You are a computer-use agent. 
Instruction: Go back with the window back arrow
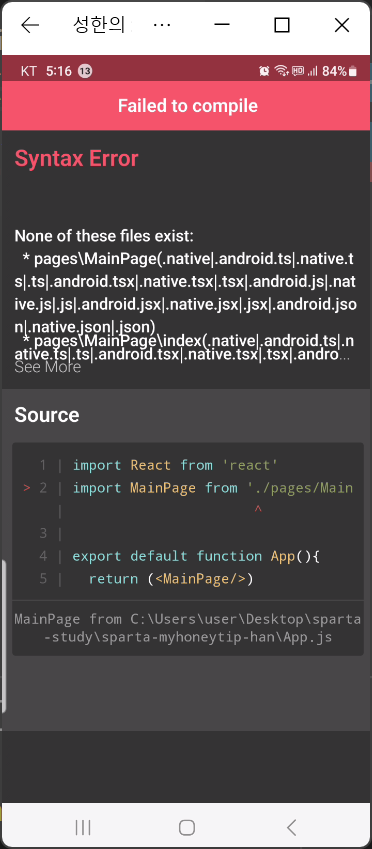[30, 25]
